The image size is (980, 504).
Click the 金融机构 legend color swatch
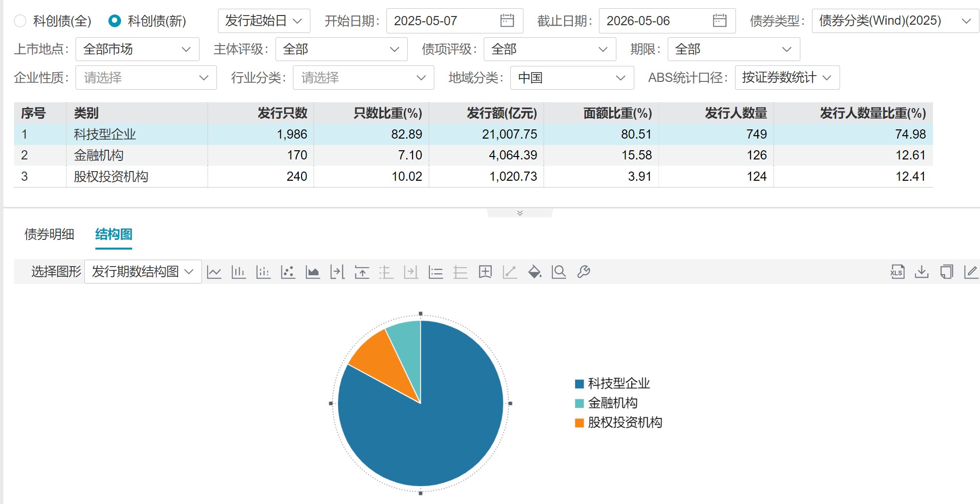[x=580, y=404]
